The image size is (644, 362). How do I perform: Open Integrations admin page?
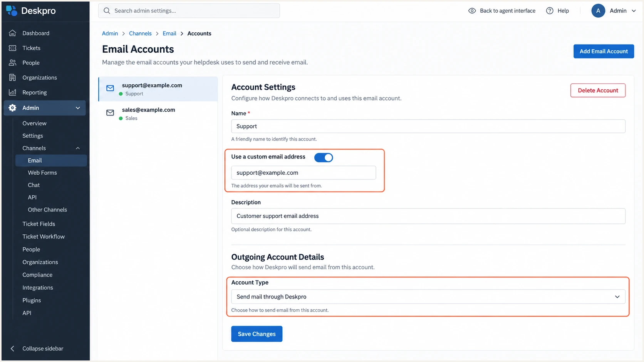click(38, 288)
